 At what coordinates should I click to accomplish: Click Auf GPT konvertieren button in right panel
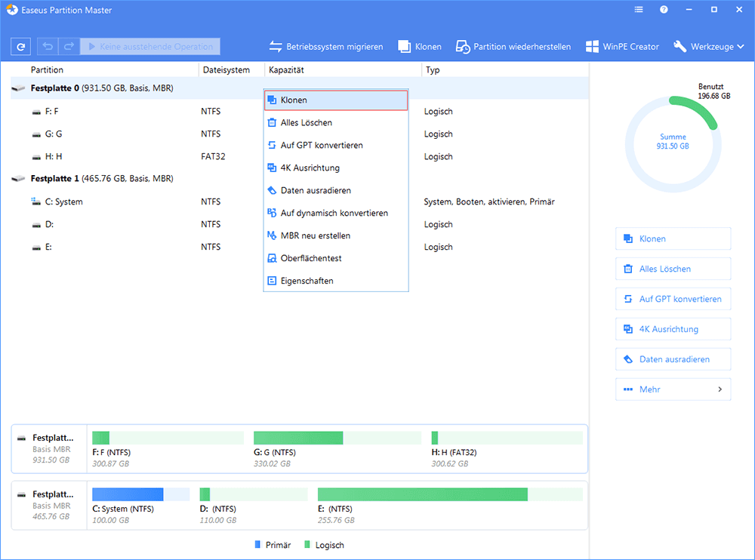pos(673,299)
